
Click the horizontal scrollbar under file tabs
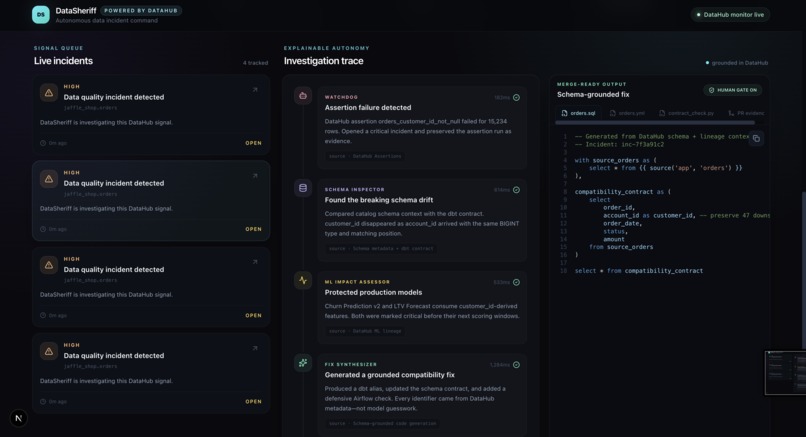[655, 123]
